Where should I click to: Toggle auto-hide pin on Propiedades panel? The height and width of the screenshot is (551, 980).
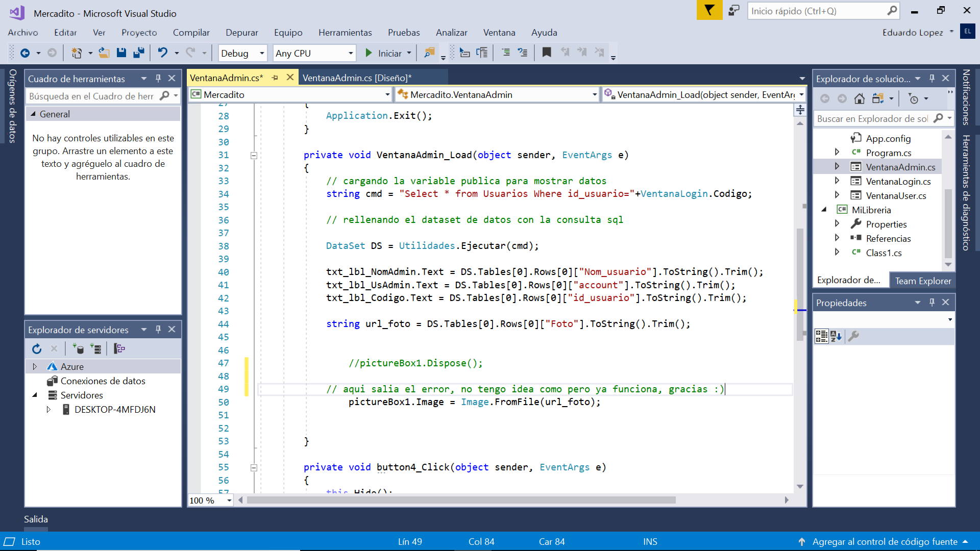click(932, 303)
